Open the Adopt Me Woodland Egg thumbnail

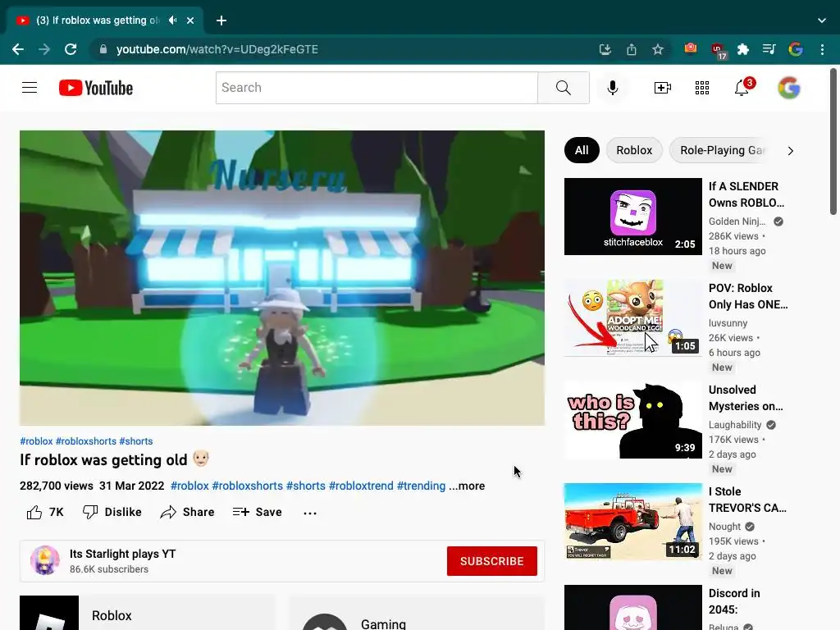[633, 318]
